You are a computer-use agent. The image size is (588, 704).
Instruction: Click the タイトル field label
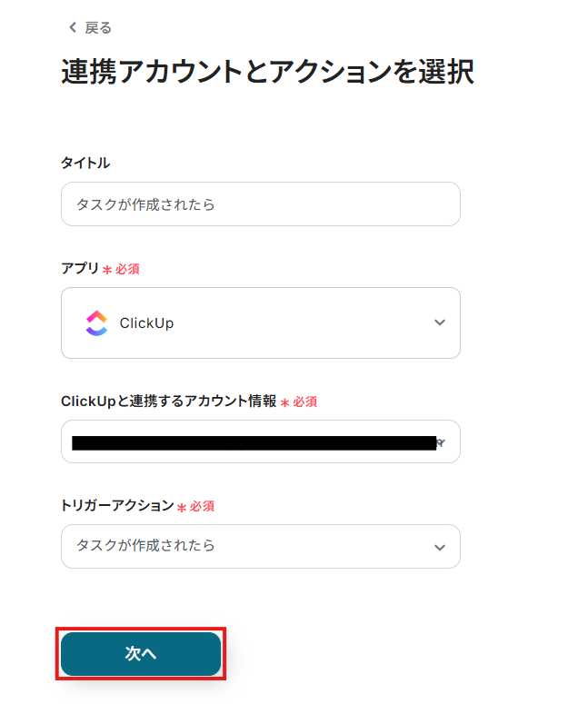point(85,163)
